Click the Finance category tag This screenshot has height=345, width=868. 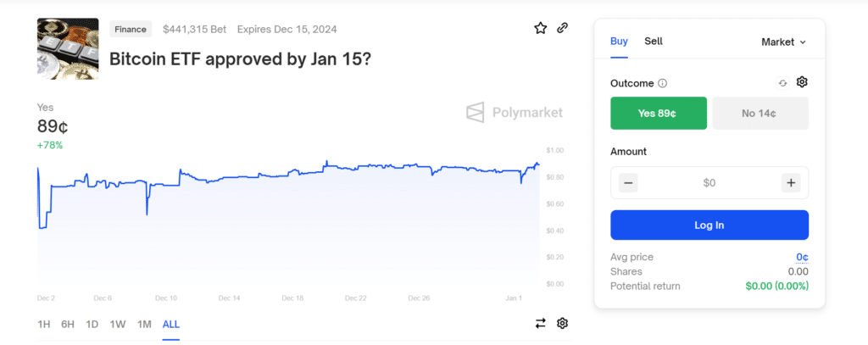point(131,29)
